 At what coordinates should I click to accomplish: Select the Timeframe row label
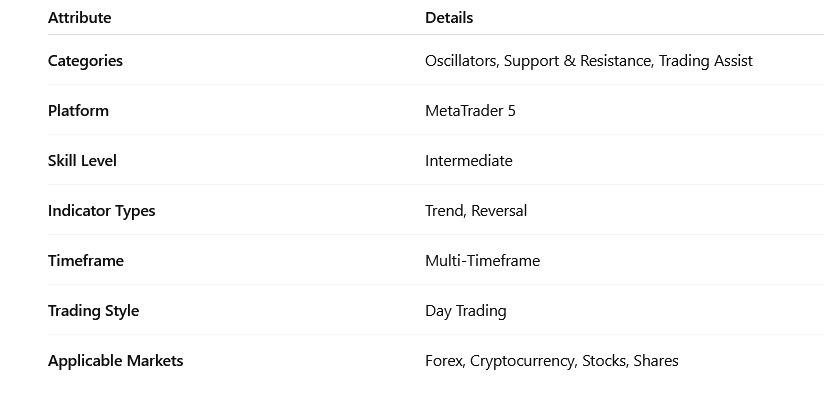click(x=86, y=261)
